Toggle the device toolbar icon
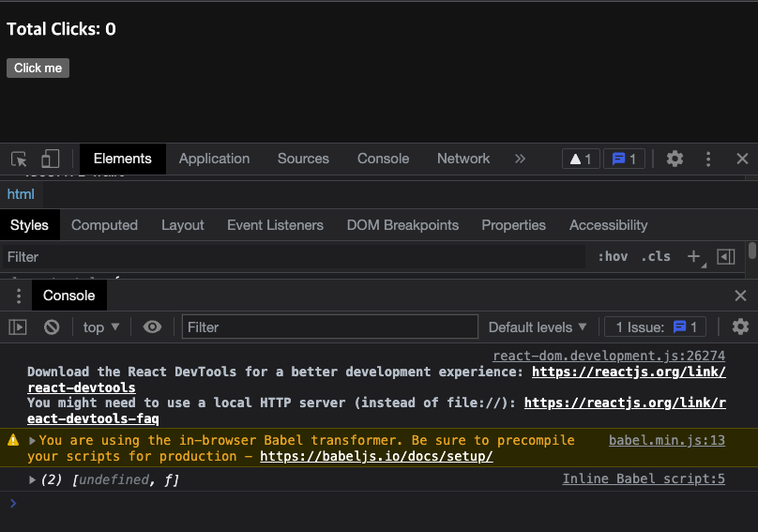Image resolution: width=758 pixels, height=532 pixels. (x=51, y=159)
